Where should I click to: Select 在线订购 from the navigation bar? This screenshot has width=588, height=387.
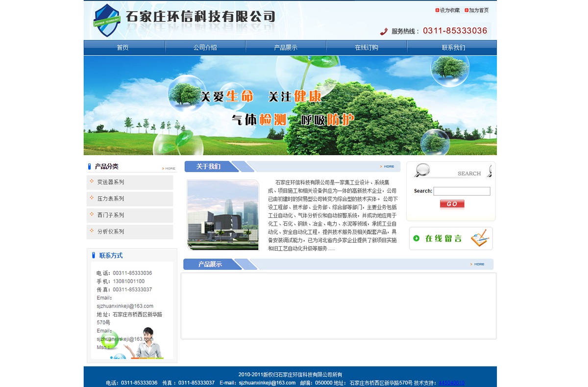[367, 47]
